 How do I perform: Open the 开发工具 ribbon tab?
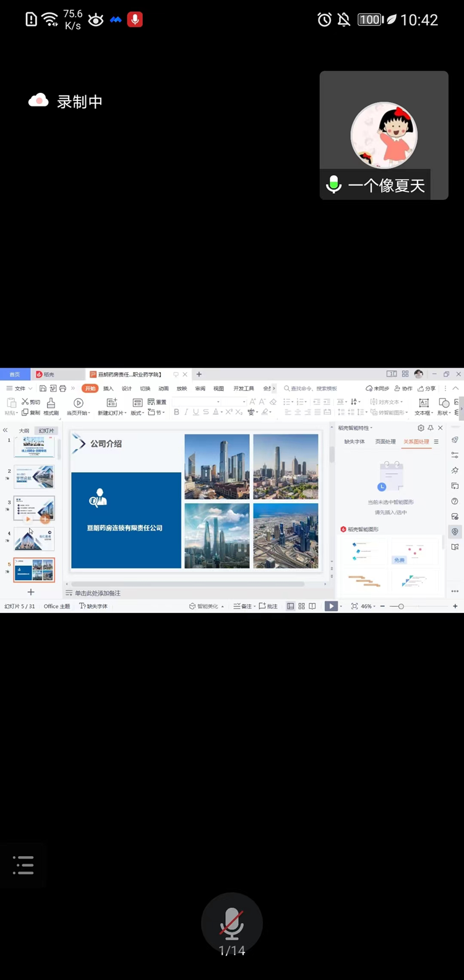[244, 388]
